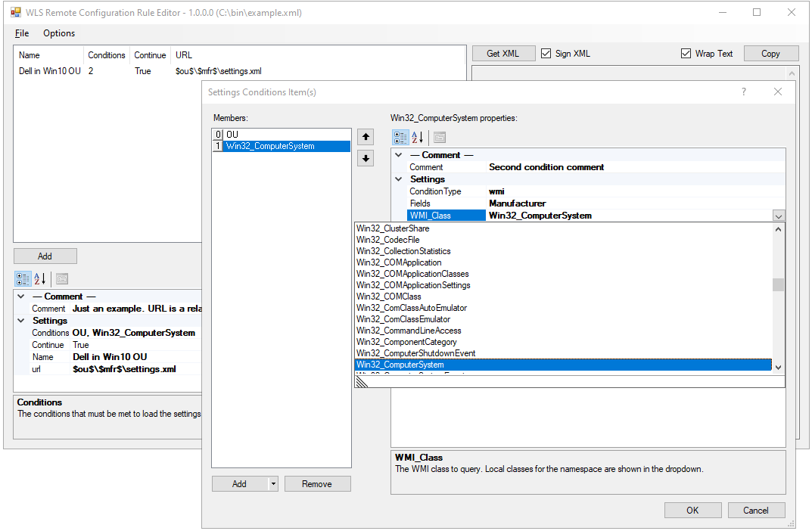Click Remove to delete selected member
This screenshot has height=531, width=812.
tap(318, 484)
